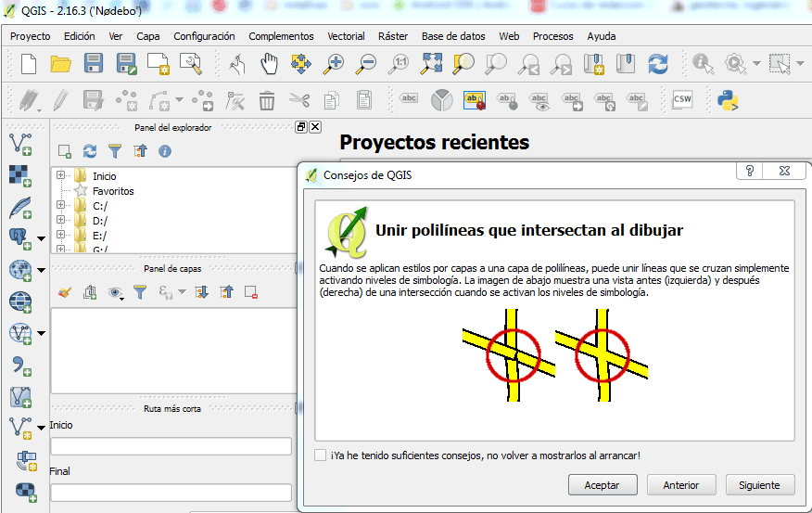Viewport: 812px width, 513px height.
Task: Click Aceptar in the tips dialog
Action: point(603,485)
